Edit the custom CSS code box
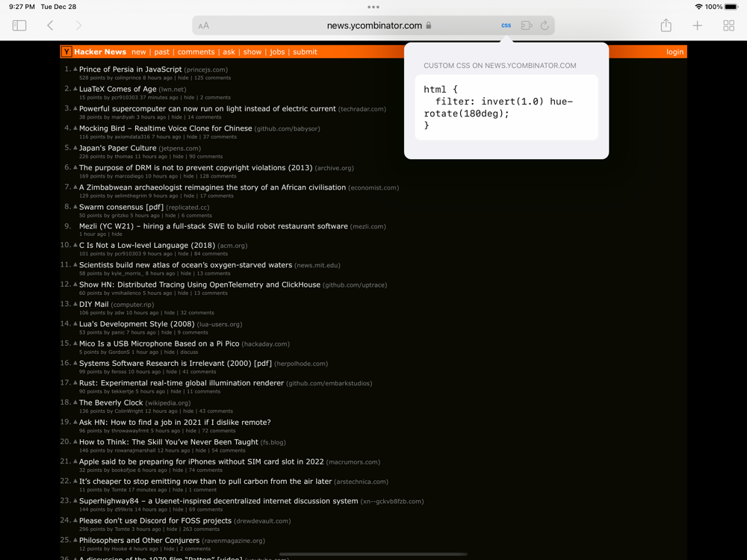The width and height of the screenshot is (747, 560). (506, 107)
